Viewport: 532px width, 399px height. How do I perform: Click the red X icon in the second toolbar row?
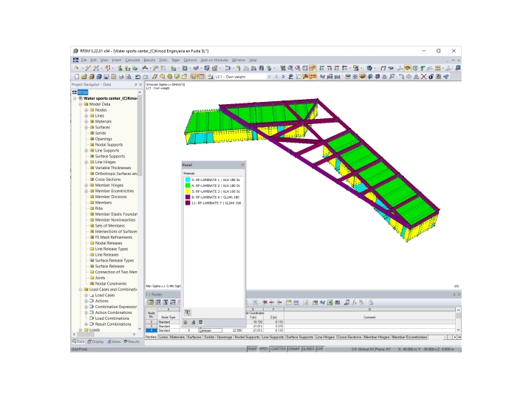[x=424, y=77]
